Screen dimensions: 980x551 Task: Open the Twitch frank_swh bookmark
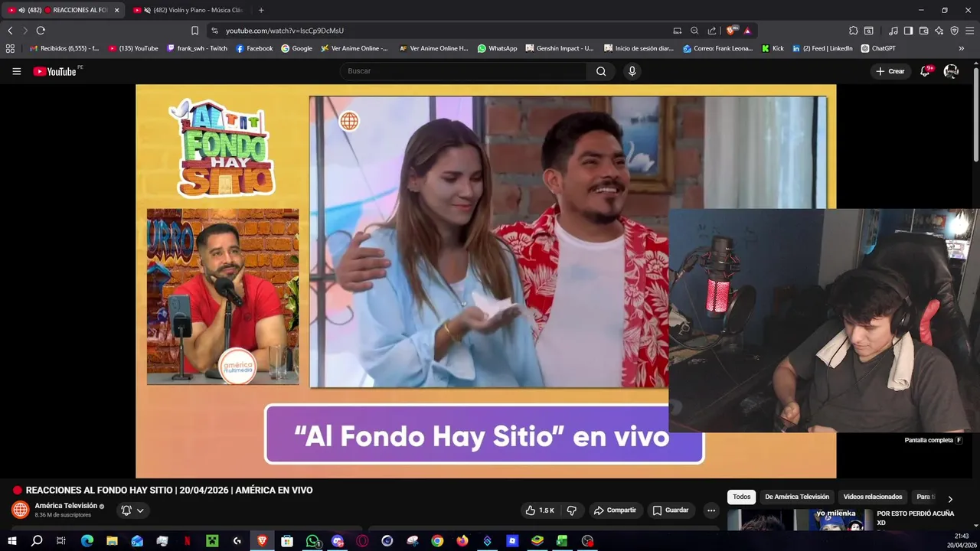click(197, 48)
